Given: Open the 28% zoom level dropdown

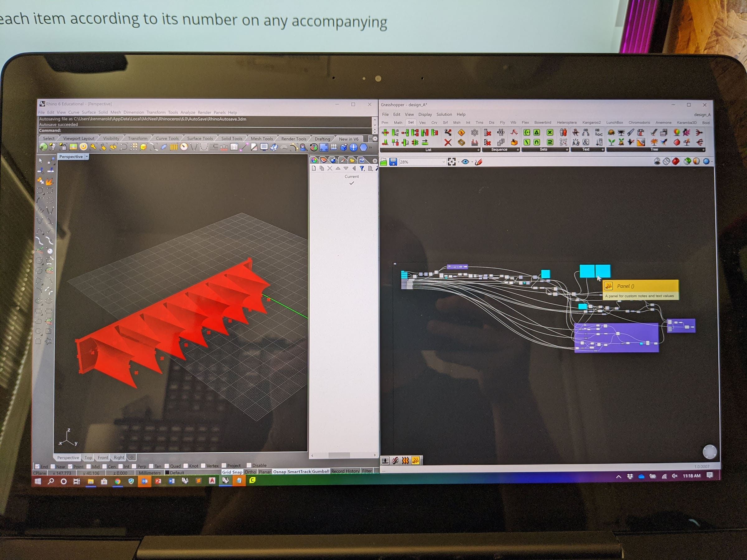Looking at the screenshot, I should 444,162.
